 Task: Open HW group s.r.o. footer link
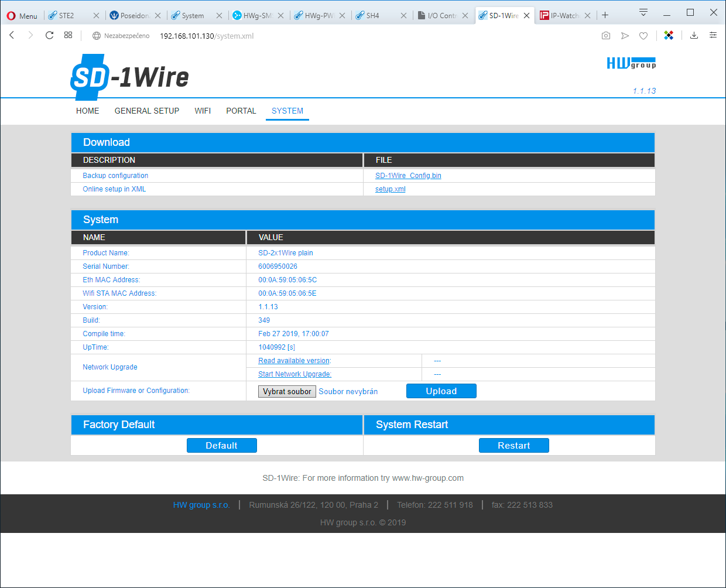pos(201,505)
